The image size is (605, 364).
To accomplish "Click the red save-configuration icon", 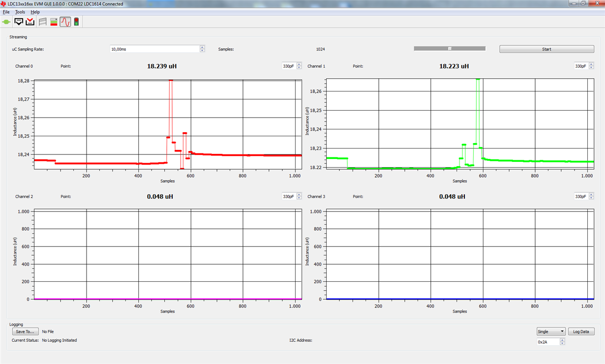I will 30,22.
